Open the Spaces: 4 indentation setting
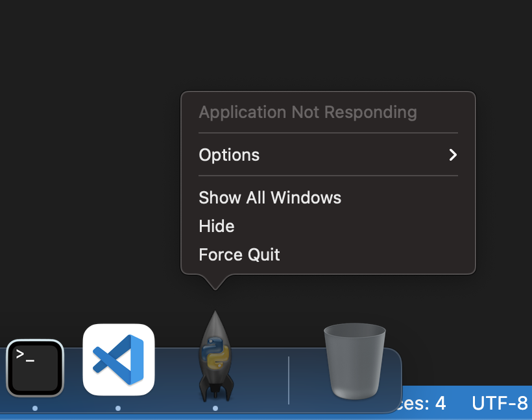 coord(422,403)
